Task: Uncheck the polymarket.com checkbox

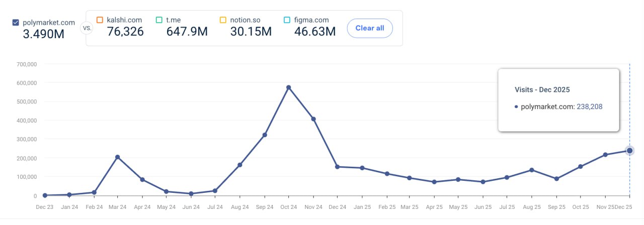Action: point(16,23)
